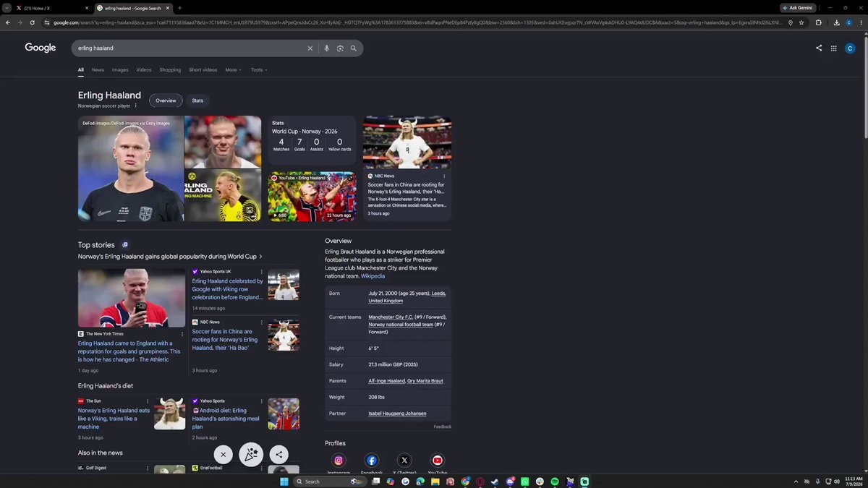Screen dimensions: 868x488
Task: Select the Stats chip
Action: pos(197,100)
